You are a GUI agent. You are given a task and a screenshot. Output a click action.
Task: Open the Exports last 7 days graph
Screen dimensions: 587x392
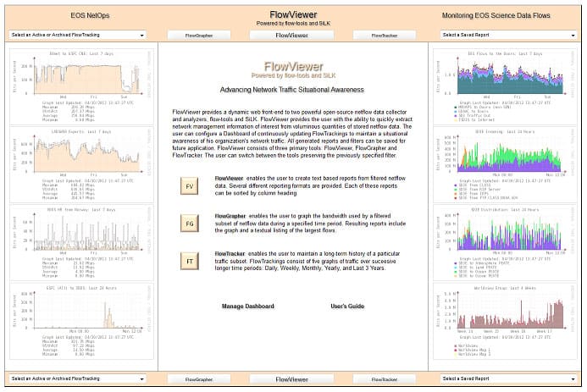(x=81, y=164)
